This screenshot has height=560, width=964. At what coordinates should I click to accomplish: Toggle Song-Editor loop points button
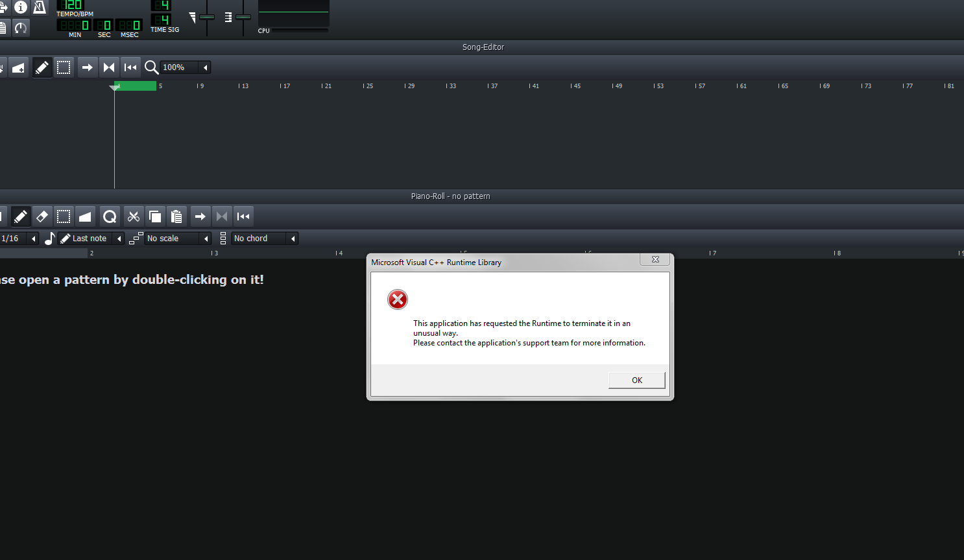109,67
